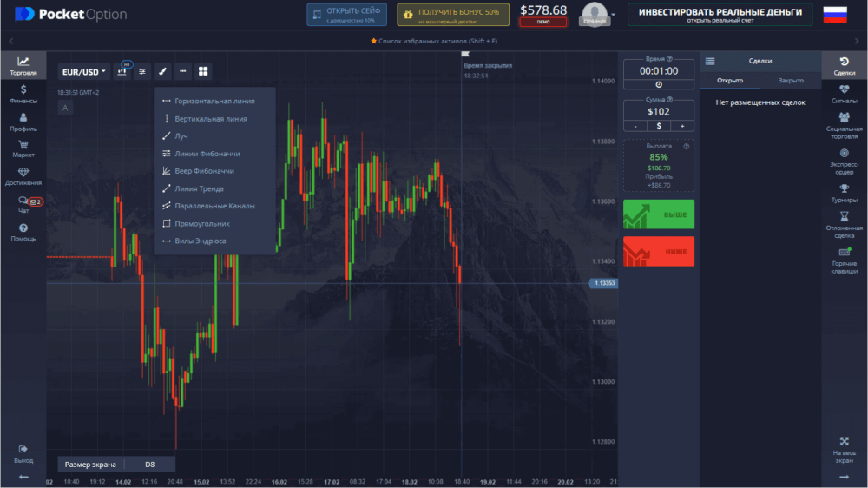Open the indicators settings icon in chart toolbar
This screenshot has height=488, width=868.
tap(142, 71)
